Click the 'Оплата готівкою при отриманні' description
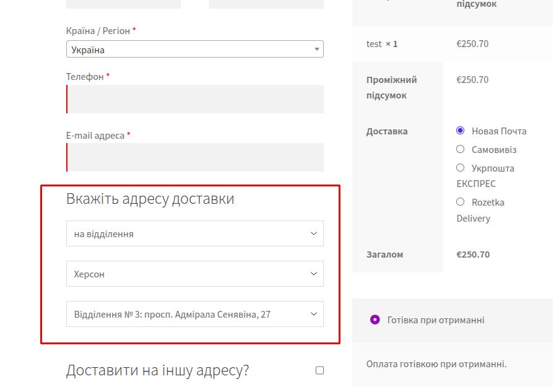Screen dimensions: 559x392 pyautogui.click(x=436, y=364)
